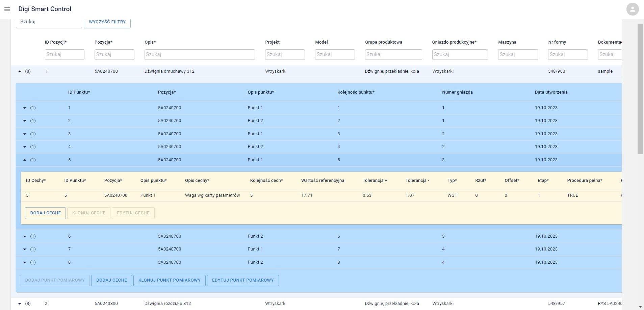Click KLONUJ PUNKT POMIAROWY button

click(x=170, y=280)
